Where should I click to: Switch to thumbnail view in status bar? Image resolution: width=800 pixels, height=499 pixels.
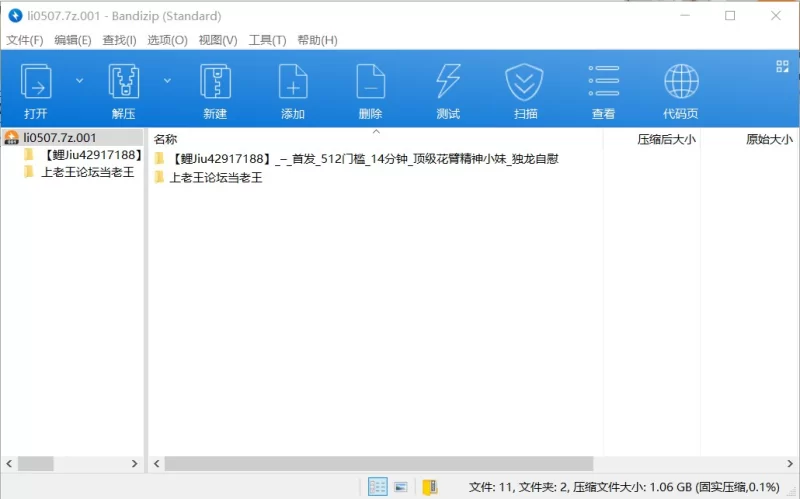tap(401, 487)
